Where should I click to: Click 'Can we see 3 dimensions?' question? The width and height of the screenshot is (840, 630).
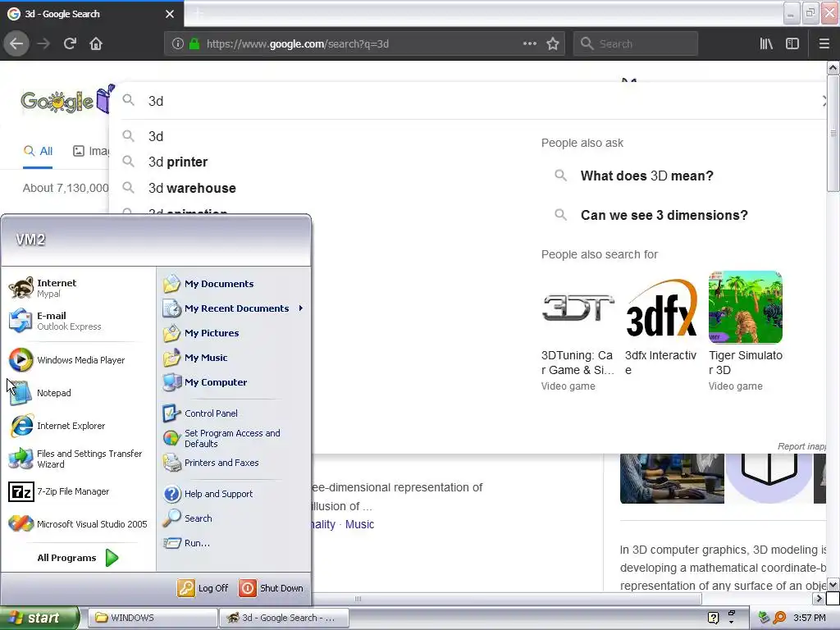coord(664,215)
